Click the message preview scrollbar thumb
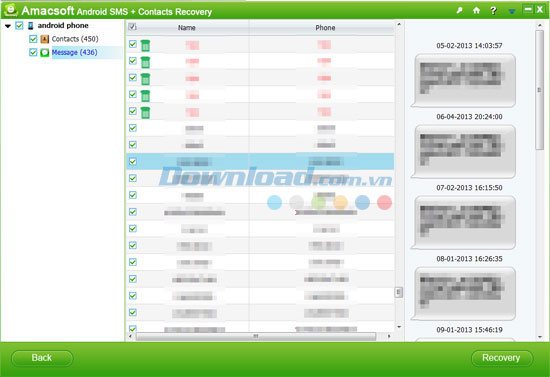This screenshot has height=377, width=550. click(539, 90)
